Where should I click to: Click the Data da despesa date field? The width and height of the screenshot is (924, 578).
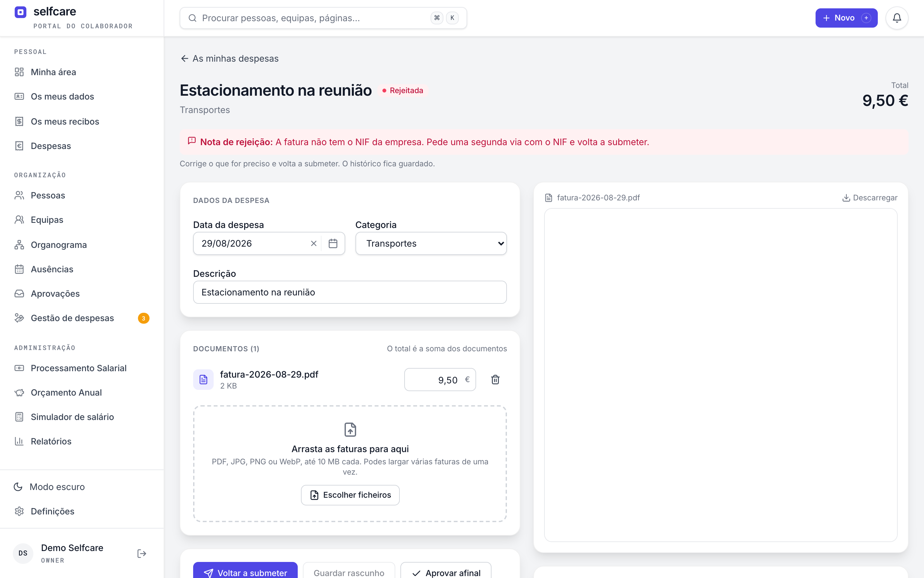(x=269, y=243)
